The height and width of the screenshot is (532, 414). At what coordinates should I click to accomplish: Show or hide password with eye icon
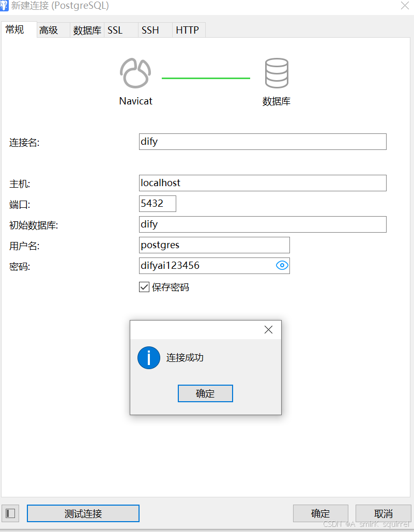click(282, 265)
